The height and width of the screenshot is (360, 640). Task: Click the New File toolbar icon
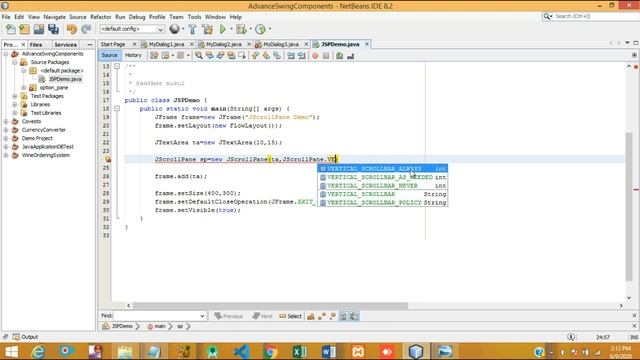coord(11,29)
